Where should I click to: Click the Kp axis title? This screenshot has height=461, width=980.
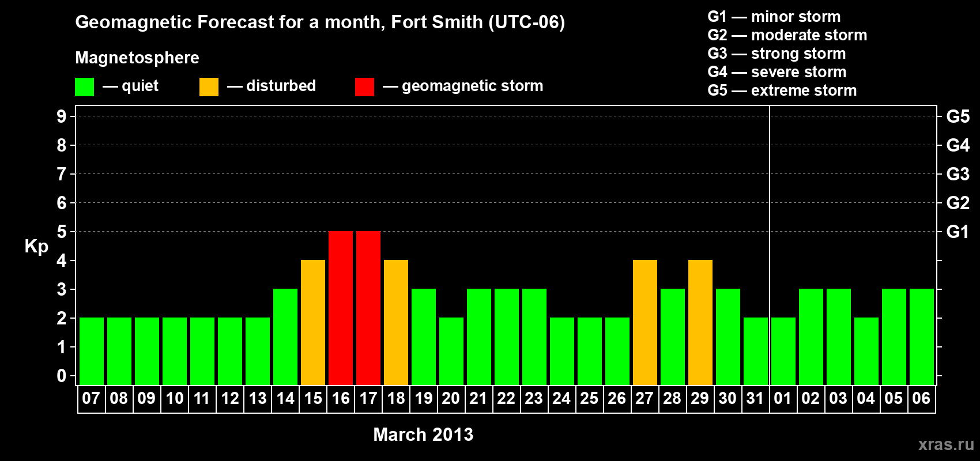click(x=36, y=247)
